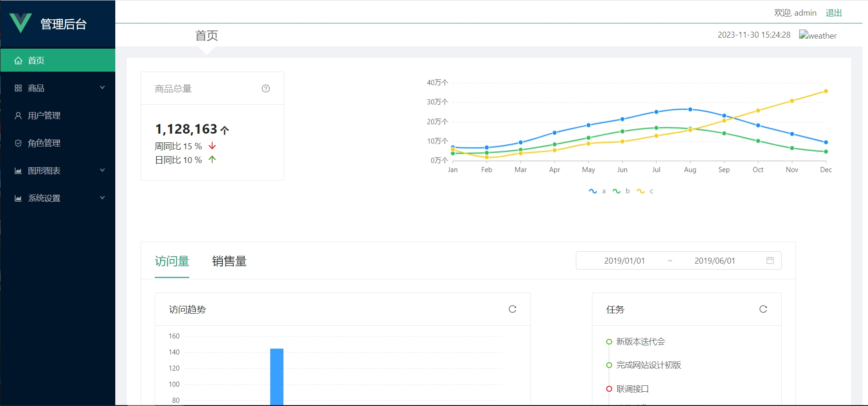Open the 用户管理 menu item
This screenshot has height=406, width=868.
click(x=58, y=115)
